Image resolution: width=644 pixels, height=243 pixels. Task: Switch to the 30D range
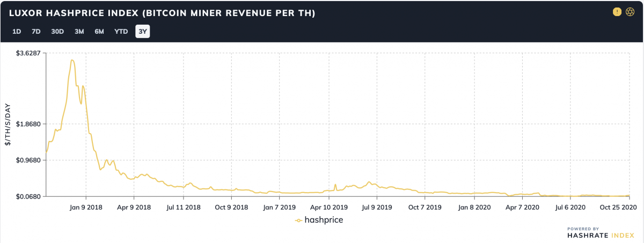click(x=57, y=31)
